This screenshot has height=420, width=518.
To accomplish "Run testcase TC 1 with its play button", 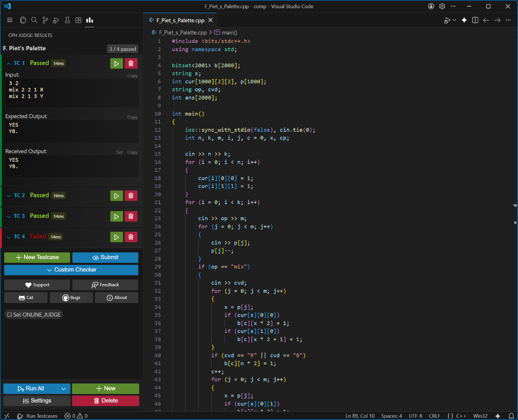I will click(x=116, y=63).
